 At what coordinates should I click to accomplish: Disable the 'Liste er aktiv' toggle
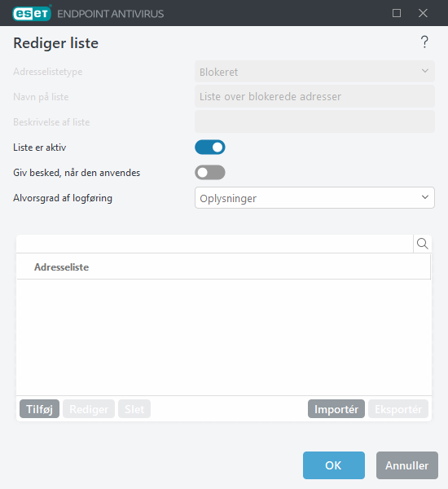coord(210,148)
